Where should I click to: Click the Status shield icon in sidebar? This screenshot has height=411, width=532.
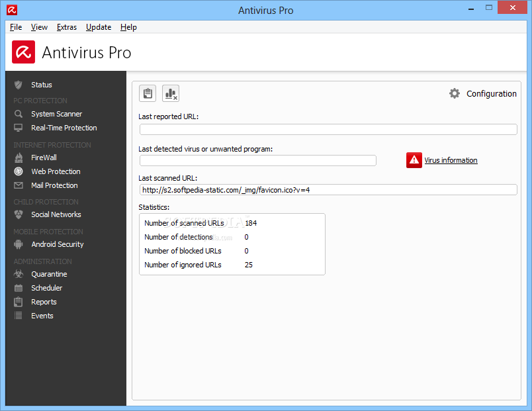[x=19, y=85]
